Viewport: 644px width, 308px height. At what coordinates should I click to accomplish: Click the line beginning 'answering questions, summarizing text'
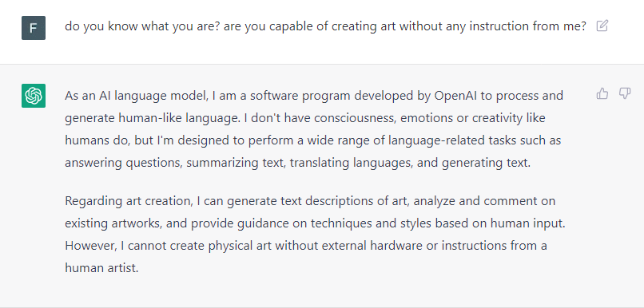(298, 164)
